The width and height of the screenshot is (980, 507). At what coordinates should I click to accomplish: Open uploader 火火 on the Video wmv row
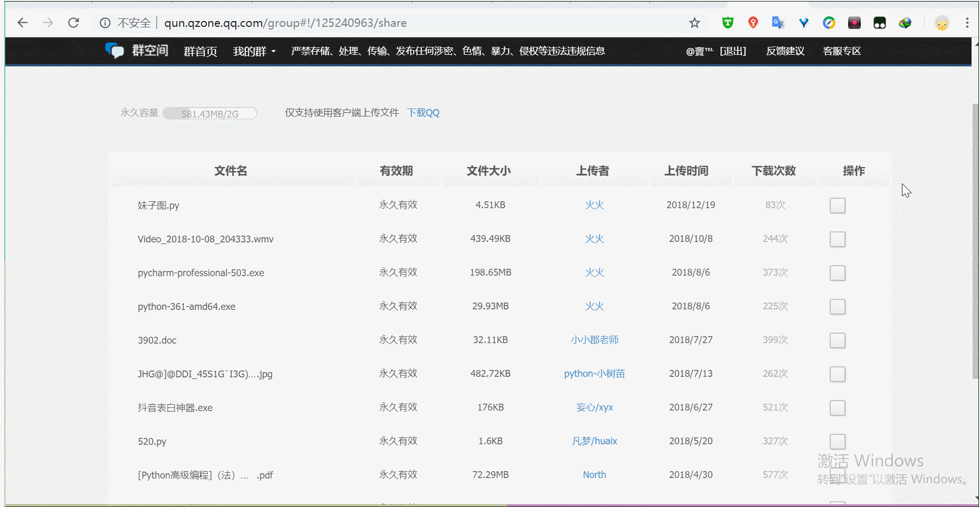coord(594,239)
